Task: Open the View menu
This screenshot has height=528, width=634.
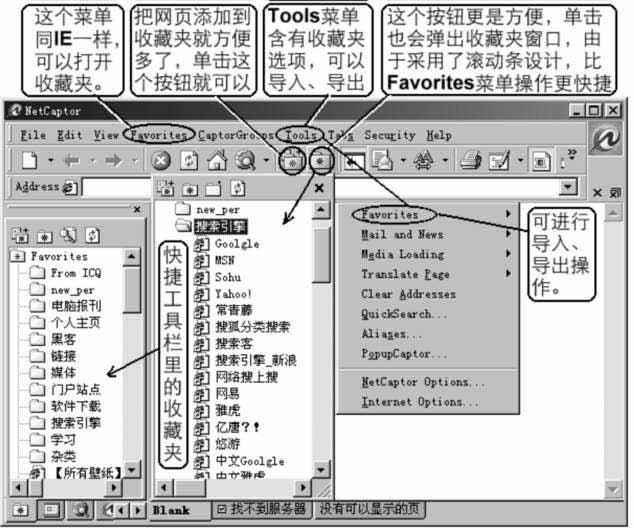Action: [x=106, y=135]
